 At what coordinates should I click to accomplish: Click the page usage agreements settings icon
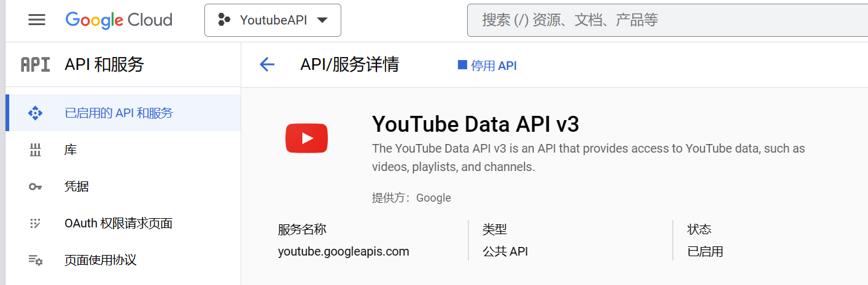36,260
